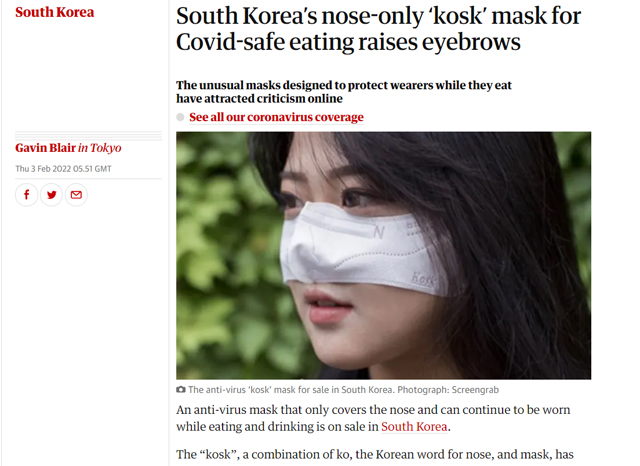
Task: Share the article on Facebook
Action: (27, 195)
